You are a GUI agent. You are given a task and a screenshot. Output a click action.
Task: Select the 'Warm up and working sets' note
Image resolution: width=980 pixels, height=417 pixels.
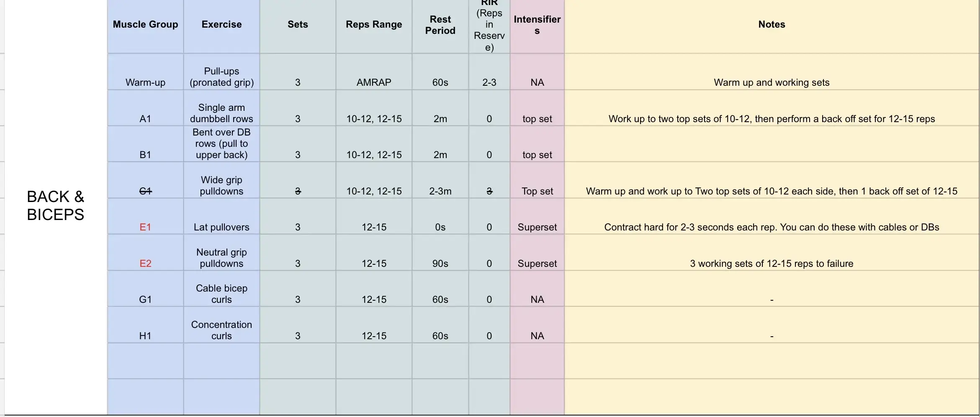tap(772, 82)
